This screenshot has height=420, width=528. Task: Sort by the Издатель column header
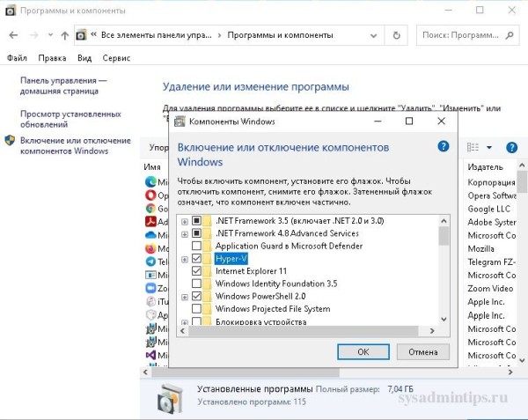[x=485, y=166]
